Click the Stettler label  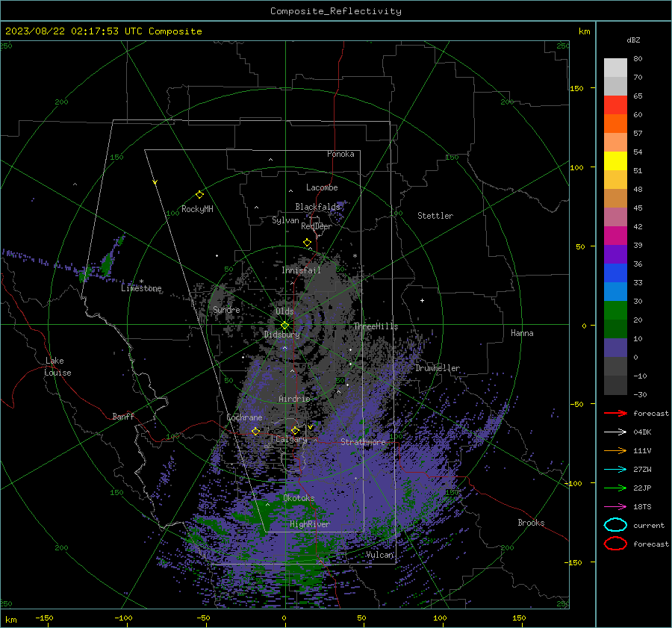pos(435,216)
